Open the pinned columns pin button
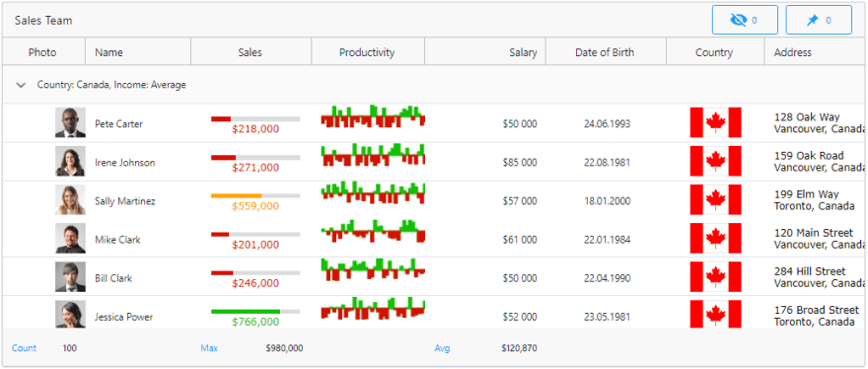This screenshot has height=369, width=868. coord(819,20)
